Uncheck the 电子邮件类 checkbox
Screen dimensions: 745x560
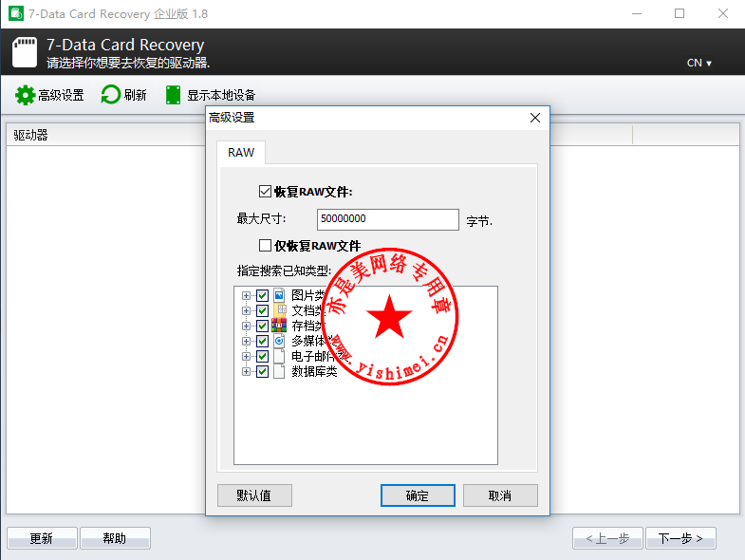click(x=262, y=357)
